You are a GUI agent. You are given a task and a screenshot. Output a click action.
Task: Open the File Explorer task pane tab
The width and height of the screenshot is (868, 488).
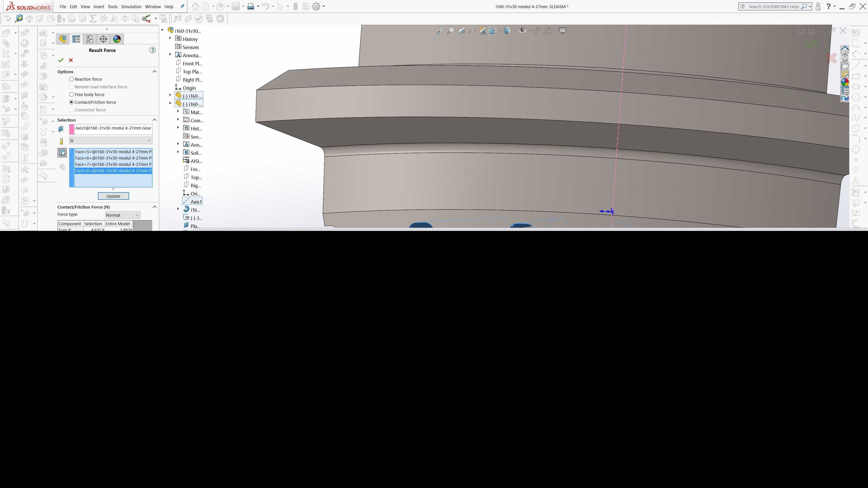[x=845, y=66]
